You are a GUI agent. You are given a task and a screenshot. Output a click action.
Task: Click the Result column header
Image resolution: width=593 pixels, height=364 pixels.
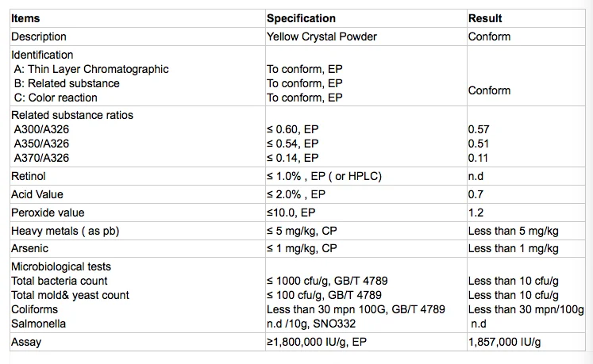point(485,18)
